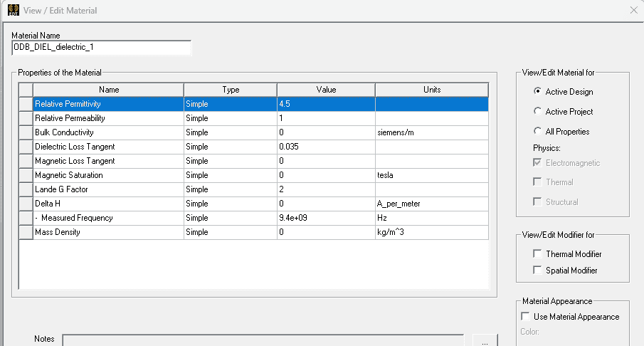Select the All Properties radio button
Image resolution: width=644 pixels, height=346 pixels.
point(537,132)
